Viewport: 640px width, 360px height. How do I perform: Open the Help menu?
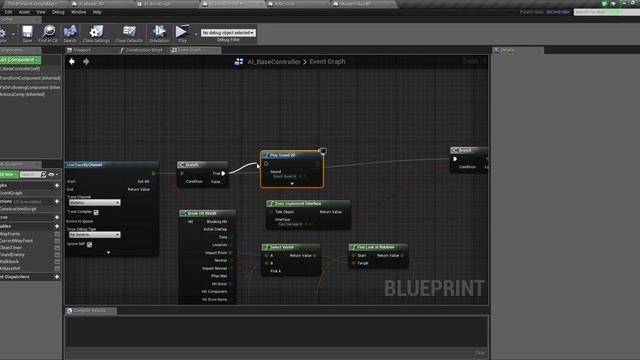tap(97, 12)
